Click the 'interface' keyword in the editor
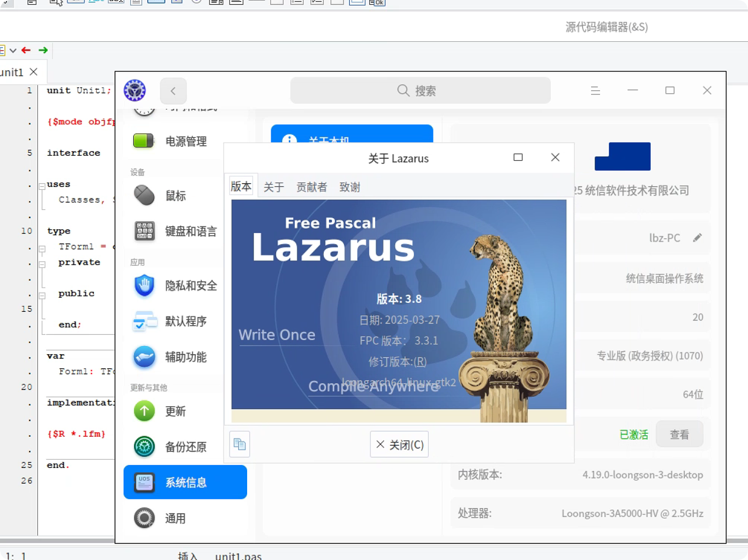Screen dimensions: 748x560 (x=74, y=153)
